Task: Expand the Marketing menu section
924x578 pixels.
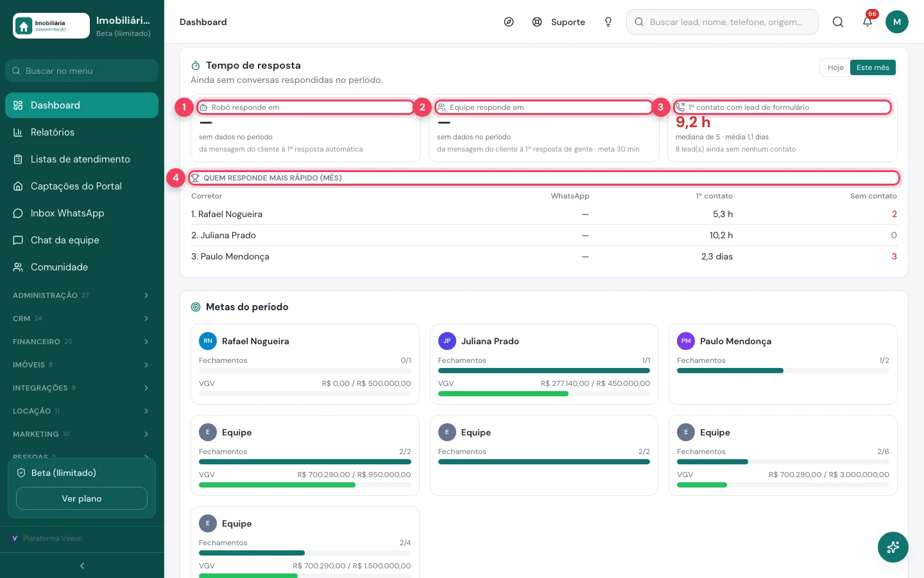Action: [81, 434]
